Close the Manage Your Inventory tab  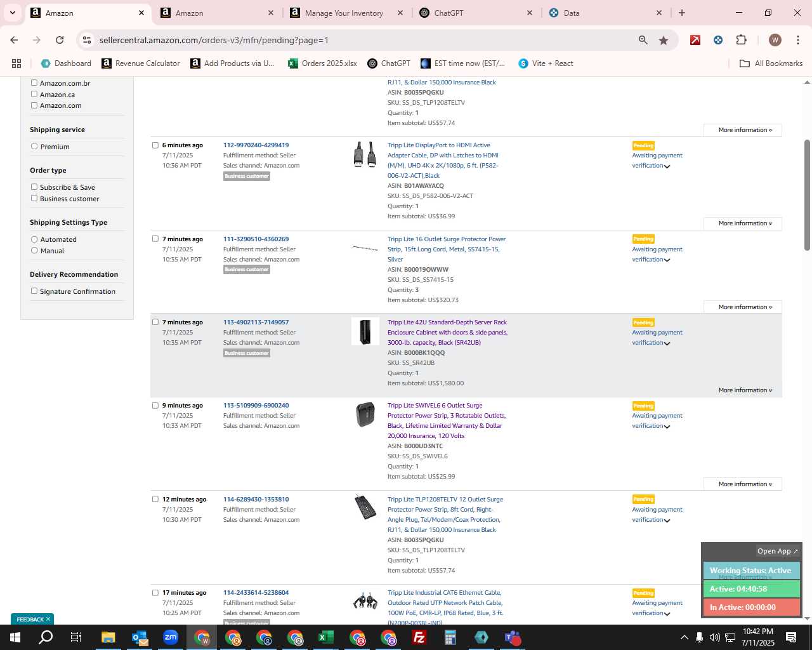point(400,13)
